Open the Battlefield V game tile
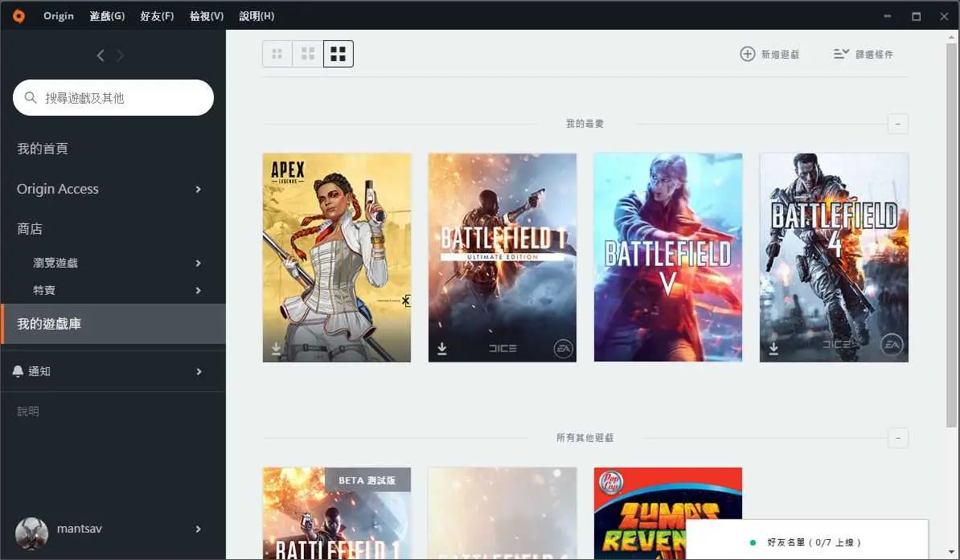960x560 pixels. [x=668, y=258]
